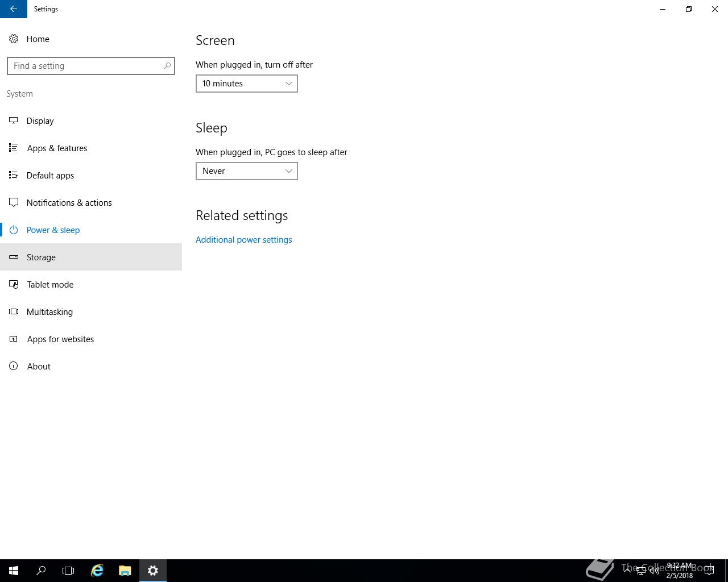Open Apps & features section
Screen dimensions: 728x582
[x=91, y=148]
